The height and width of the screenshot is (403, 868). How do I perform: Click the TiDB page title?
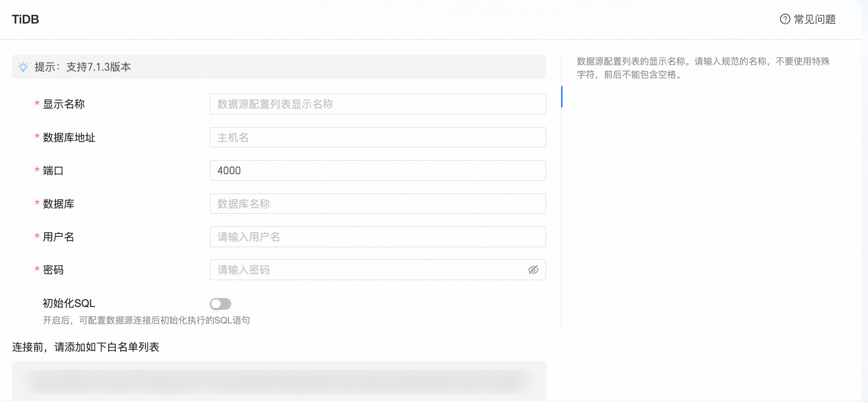25,19
